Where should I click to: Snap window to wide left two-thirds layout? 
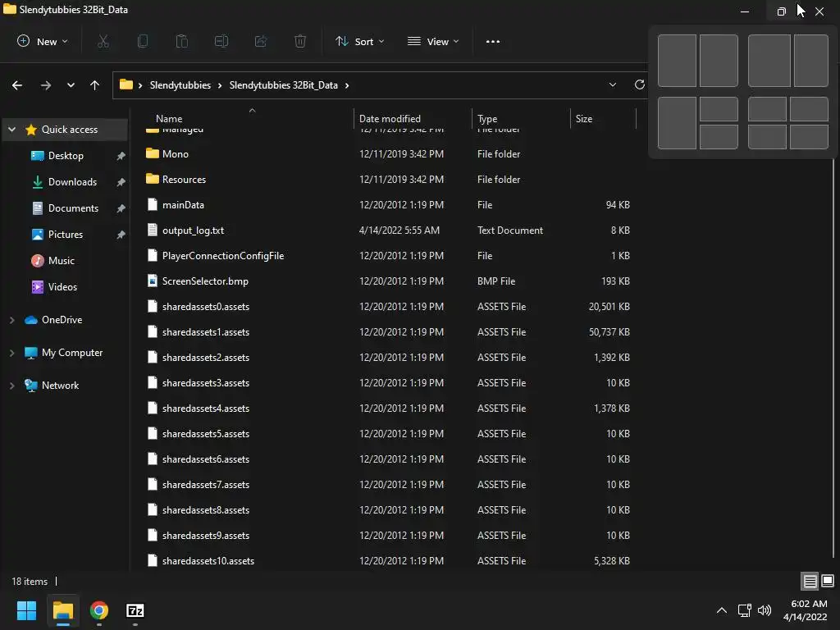[769, 61]
